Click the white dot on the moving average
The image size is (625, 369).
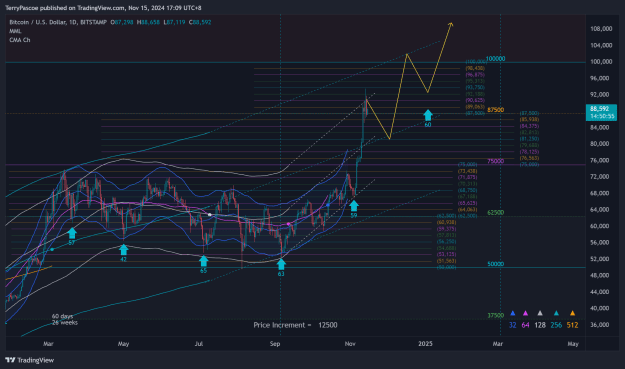tap(210, 215)
